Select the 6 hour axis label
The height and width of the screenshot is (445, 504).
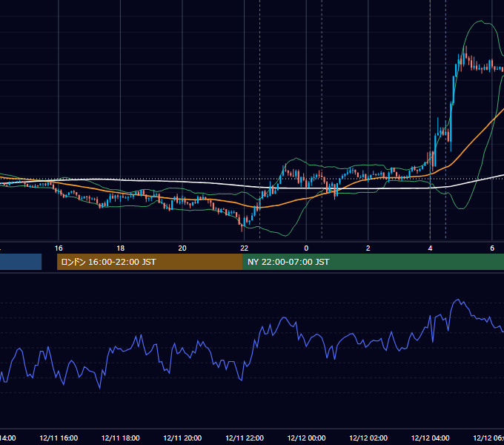tap(492, 248)
